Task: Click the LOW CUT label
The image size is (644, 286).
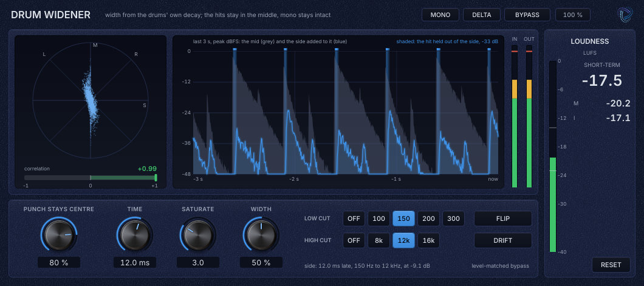Action: coord(317,218)
